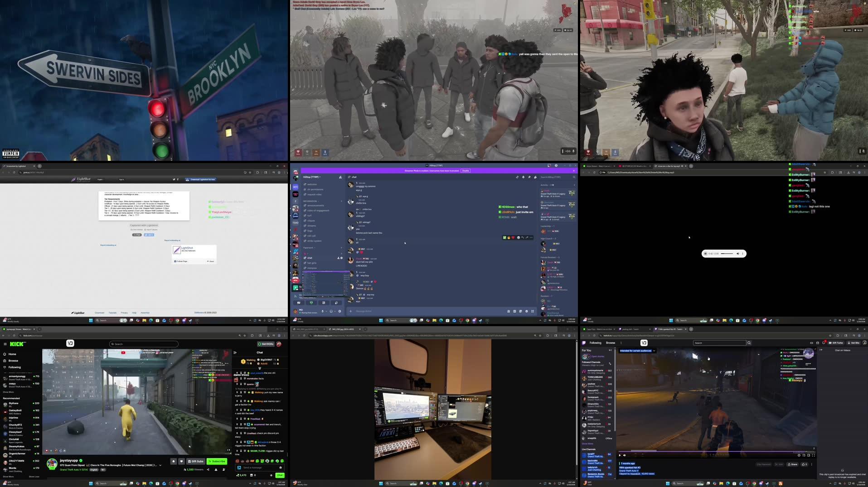This screenshot has height=487, width=868.
Task: Open the Hilltop [TTRP] server dropdown
Action: pyautogui.click(x=313, y=177)
